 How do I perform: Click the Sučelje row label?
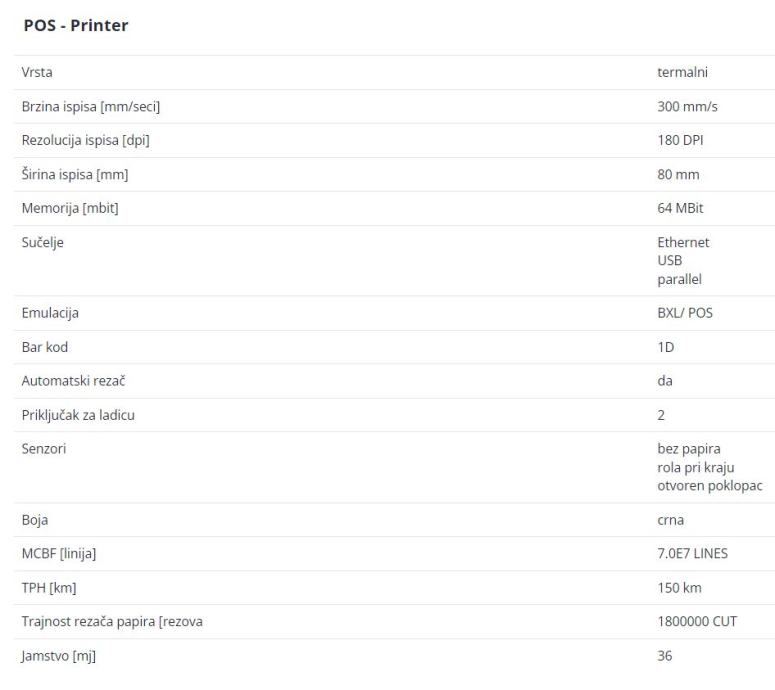click(42, 242)
